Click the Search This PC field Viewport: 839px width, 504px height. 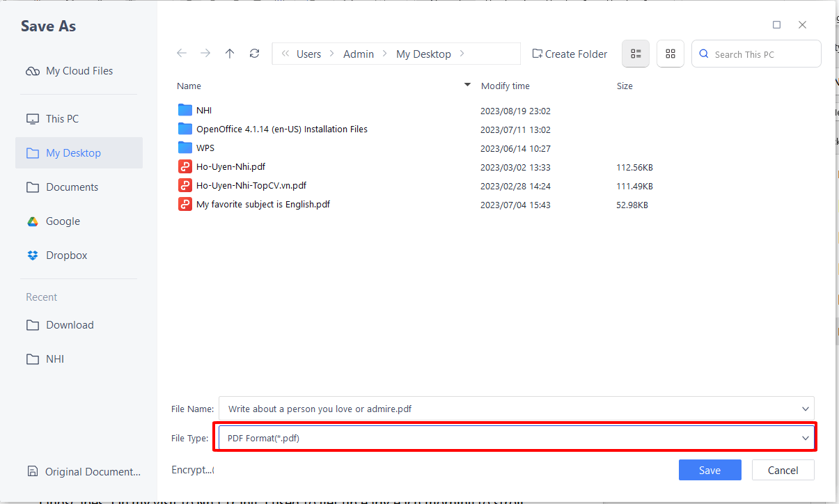point(756,54)
